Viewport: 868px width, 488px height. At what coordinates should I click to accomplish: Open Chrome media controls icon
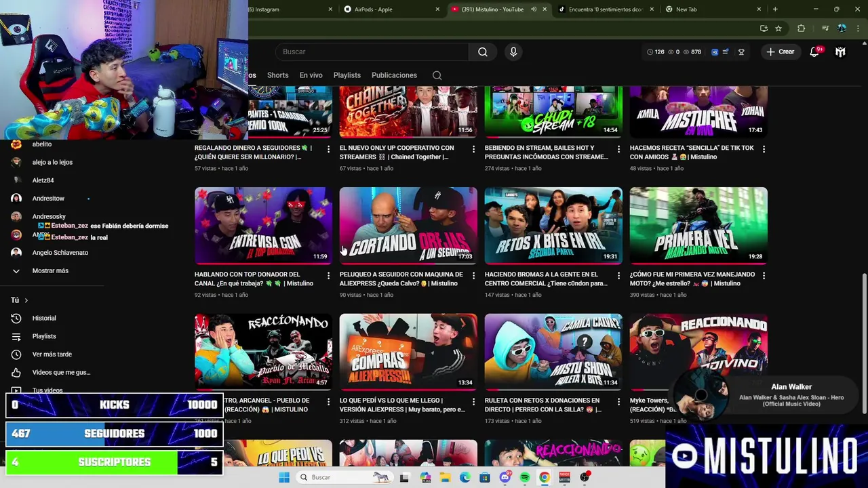pyautogui.click(x=825, y=28)
